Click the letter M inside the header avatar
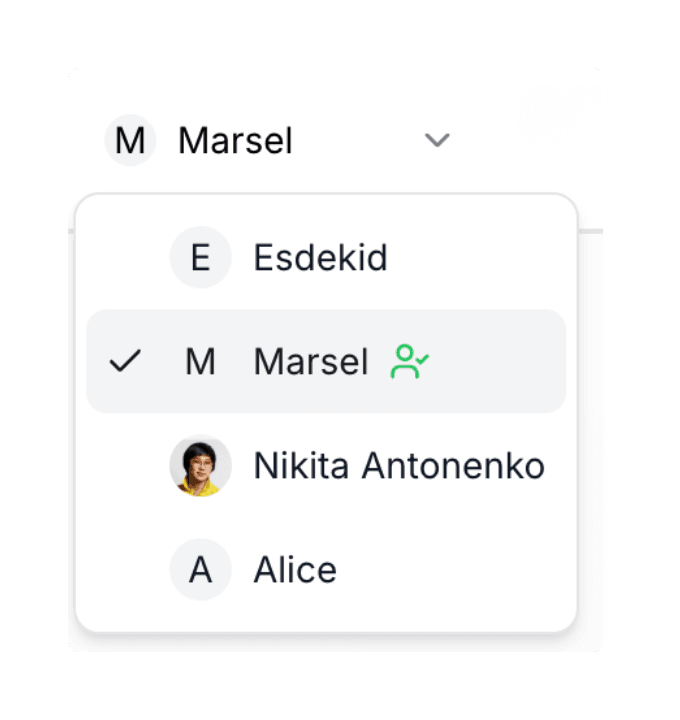This screenshot has width=680, height=720. click(x=130, y=141)
